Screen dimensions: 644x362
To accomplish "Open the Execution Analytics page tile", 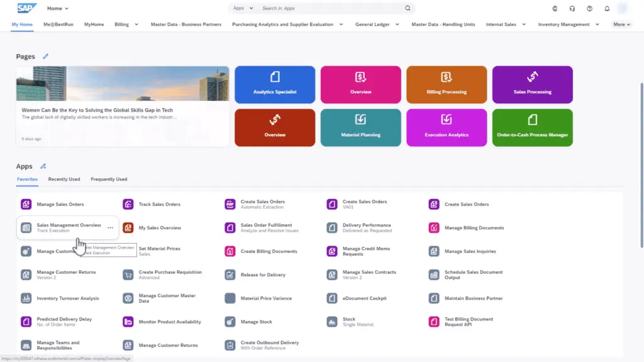I will 447,128.
